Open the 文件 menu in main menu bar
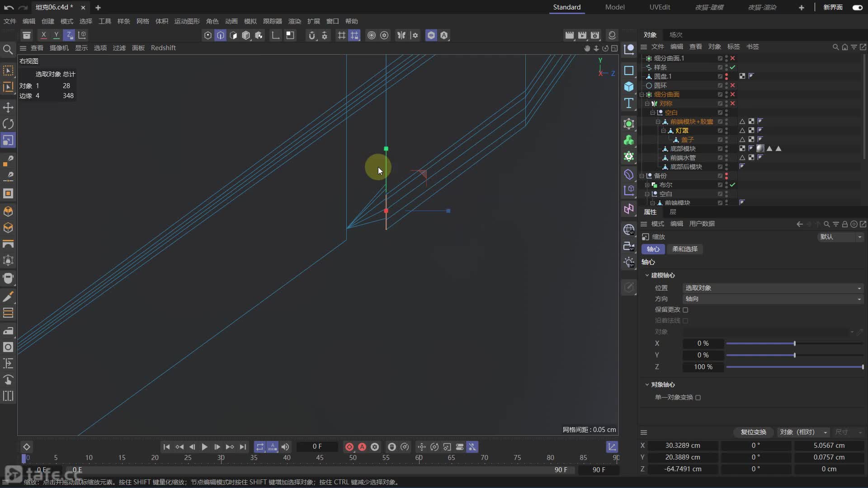The width and height of the screenshot is (868, 488). pyautogui.click(x=10, y=21)
